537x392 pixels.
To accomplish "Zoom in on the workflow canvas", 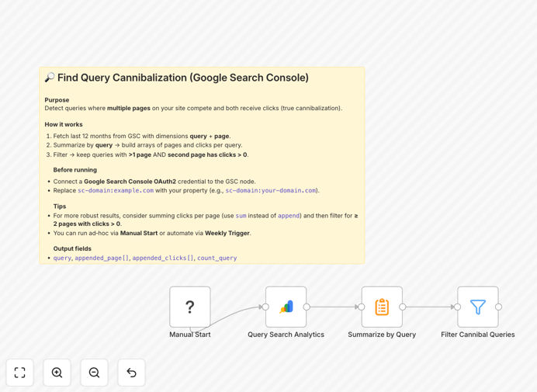I will click(x=57, y=373).
